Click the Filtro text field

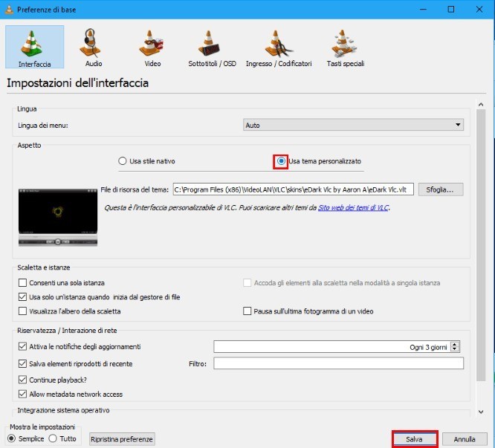tap(338, 363)
